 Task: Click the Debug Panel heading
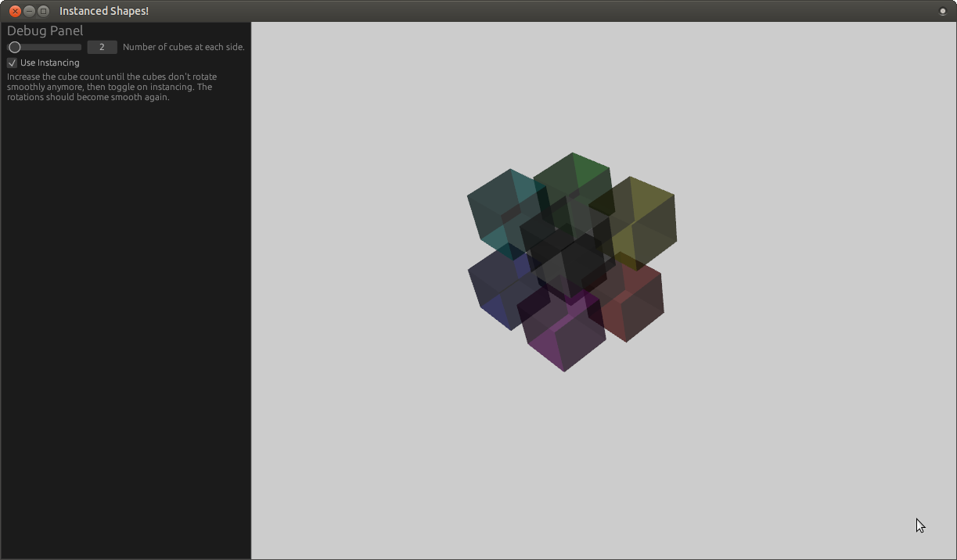45,31
